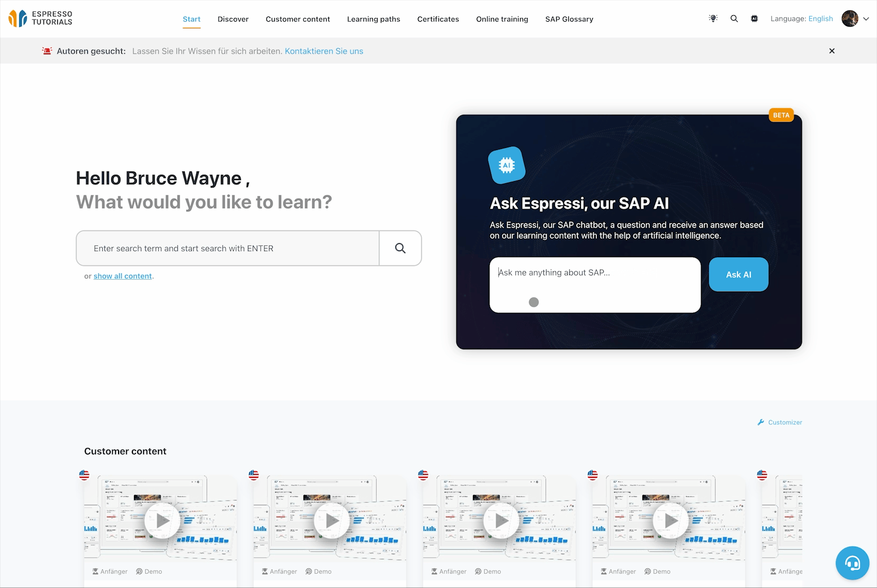The width and height of the screenshot is (877, 588).
Task: Click the Ask AI button
Action: tap(738, 274)
